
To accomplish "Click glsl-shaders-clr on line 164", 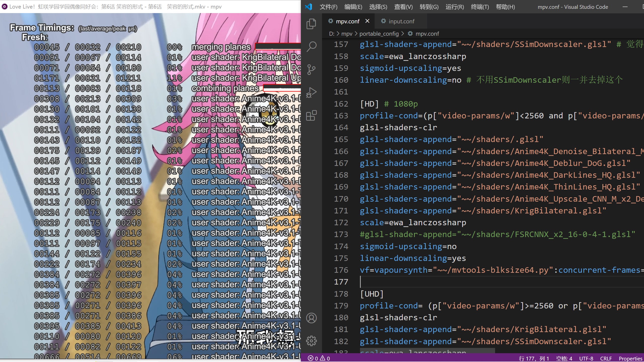I will coord(398,127).
